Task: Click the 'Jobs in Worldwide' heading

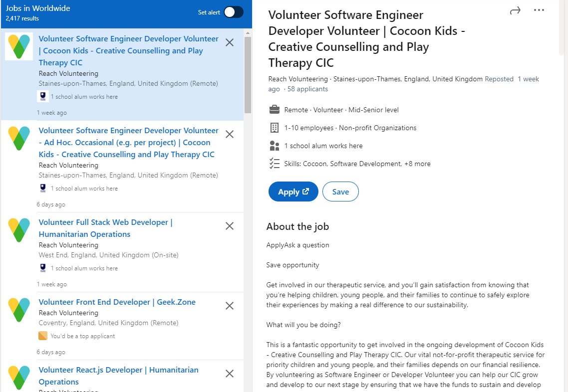Action: coord(37,8)
